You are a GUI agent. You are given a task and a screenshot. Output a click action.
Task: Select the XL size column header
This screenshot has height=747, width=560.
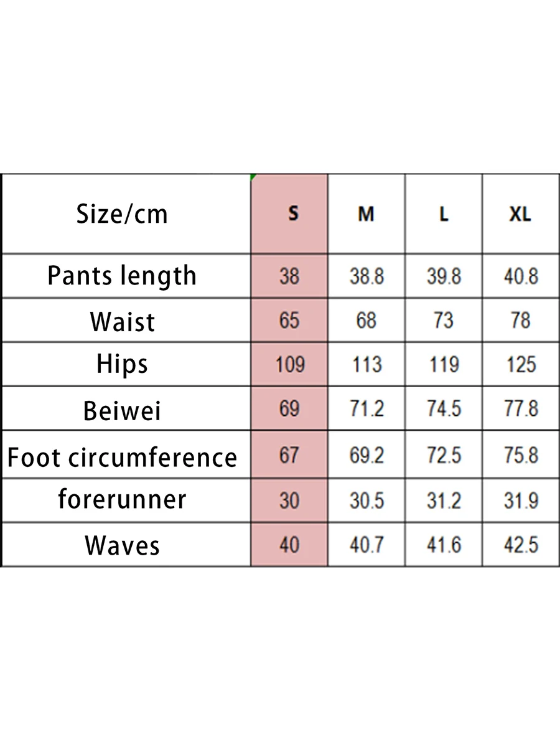tap(521, 214)
